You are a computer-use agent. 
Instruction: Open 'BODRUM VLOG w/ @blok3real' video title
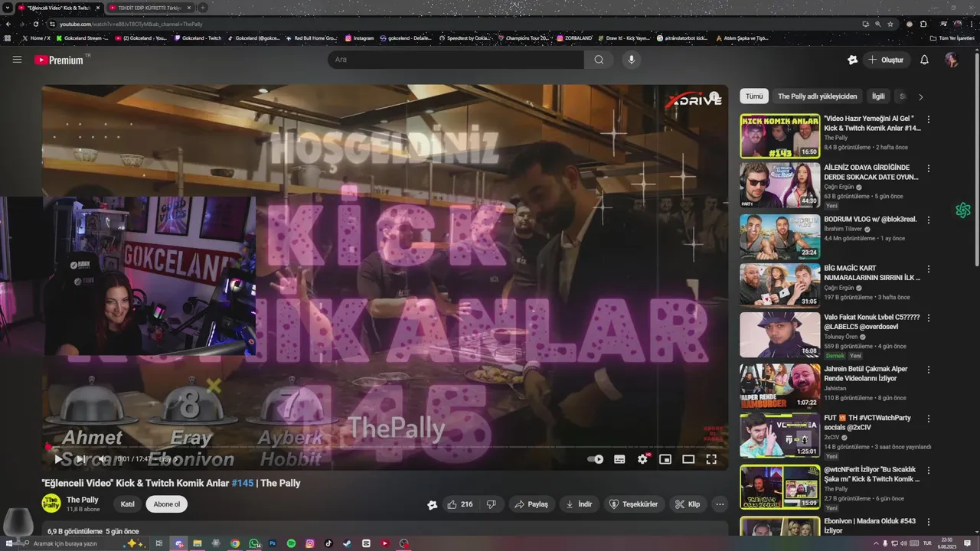(x=870, y=220)
